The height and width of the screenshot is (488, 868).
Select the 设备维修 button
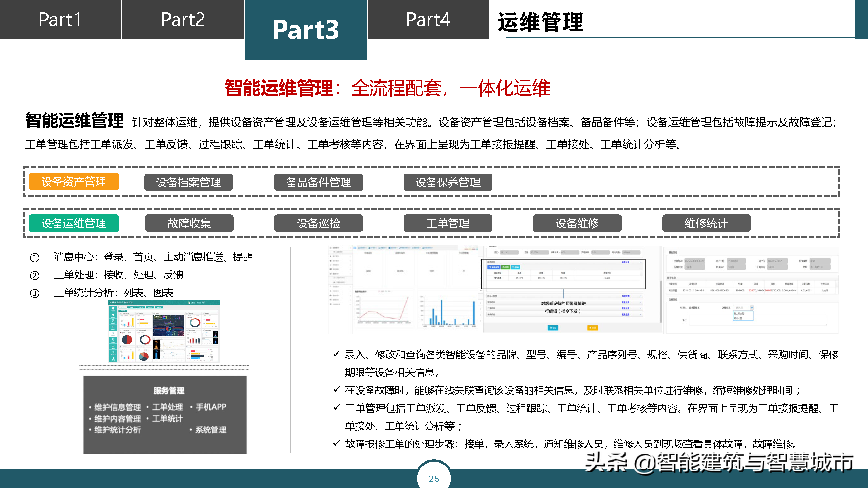(x=577, y=223)
